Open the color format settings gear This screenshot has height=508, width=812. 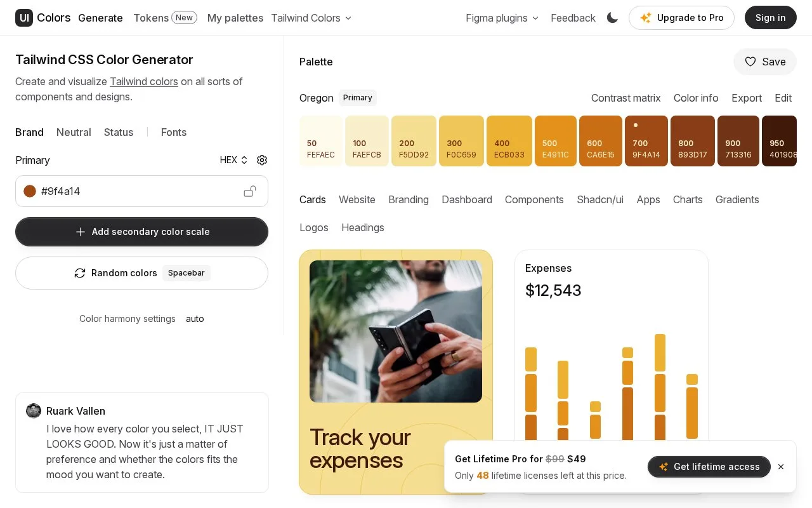[x=262, y=160]
